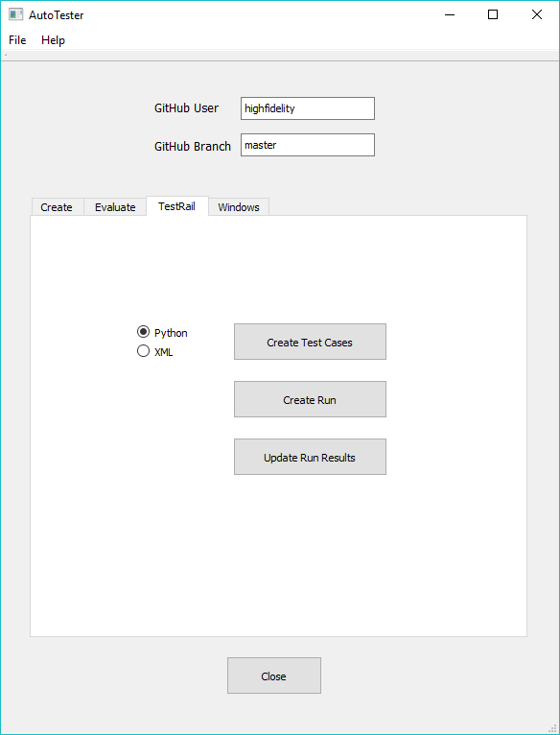Click the toolbar handle below the menu bar
Screen dimensions: 560x735
[x=5, y=56]
